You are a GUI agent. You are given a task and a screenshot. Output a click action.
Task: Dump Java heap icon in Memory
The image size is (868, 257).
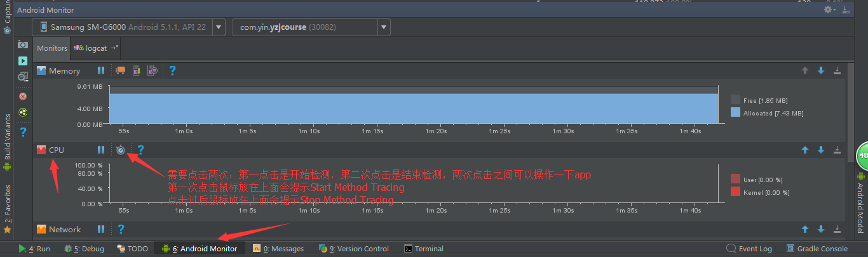coord(136,70)
